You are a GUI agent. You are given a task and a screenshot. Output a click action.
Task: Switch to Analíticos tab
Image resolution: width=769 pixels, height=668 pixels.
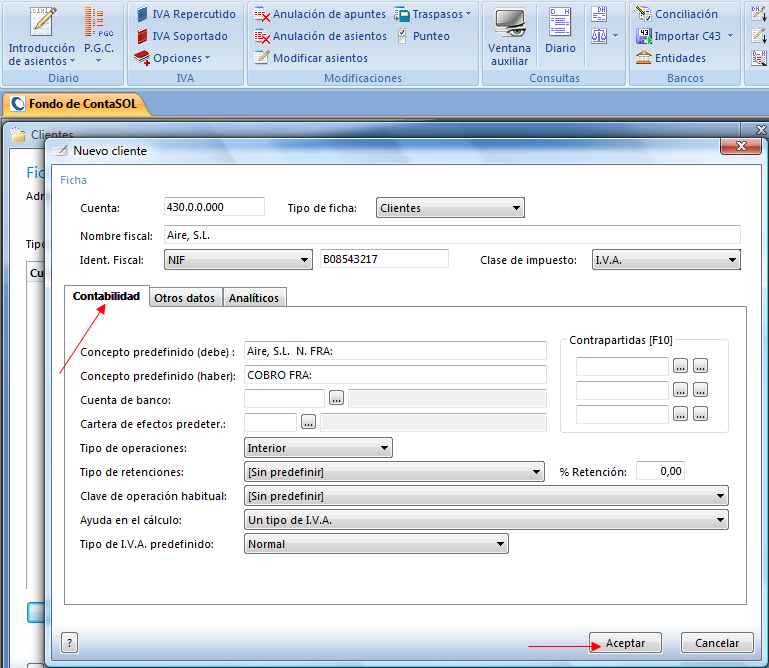(254, 297)
